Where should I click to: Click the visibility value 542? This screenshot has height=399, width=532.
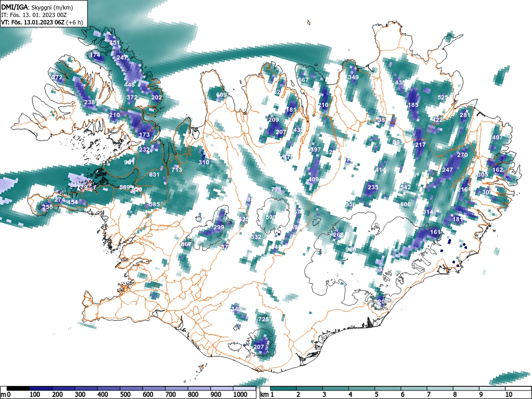pyautogui.click(x=405, y=187)
